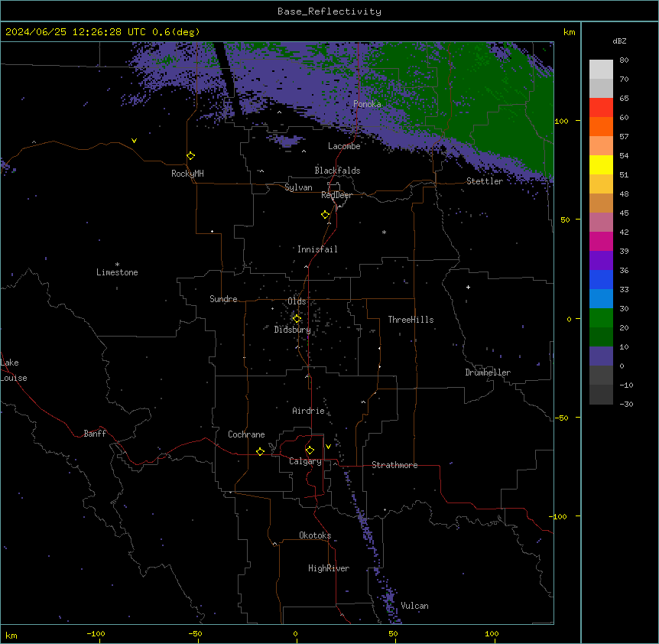The width and height of the screenshot is (659, 644).
Task: Click the yellow diamond marker near RockyMH
Action: point(191,156)
